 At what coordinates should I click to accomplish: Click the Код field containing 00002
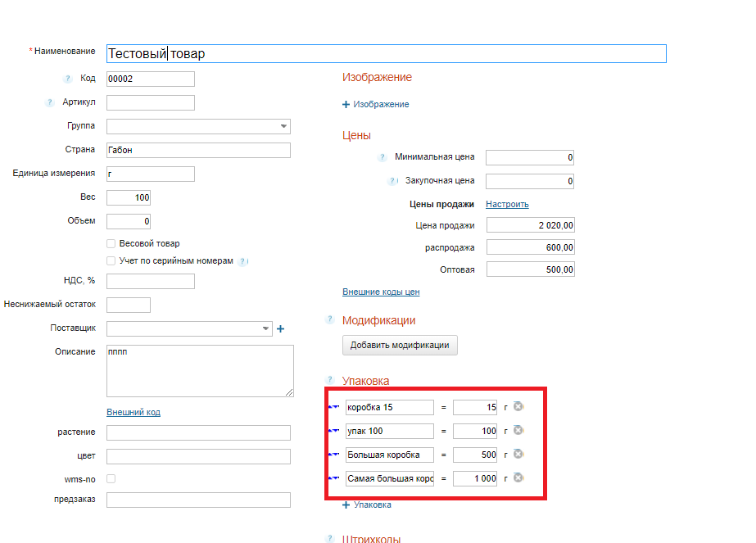151,79
